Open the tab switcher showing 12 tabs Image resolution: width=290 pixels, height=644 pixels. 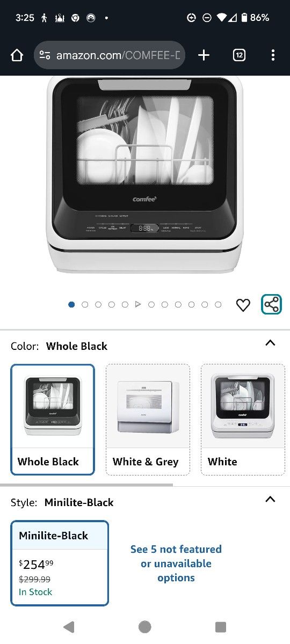pyautogui.click(x=239, y=55)
